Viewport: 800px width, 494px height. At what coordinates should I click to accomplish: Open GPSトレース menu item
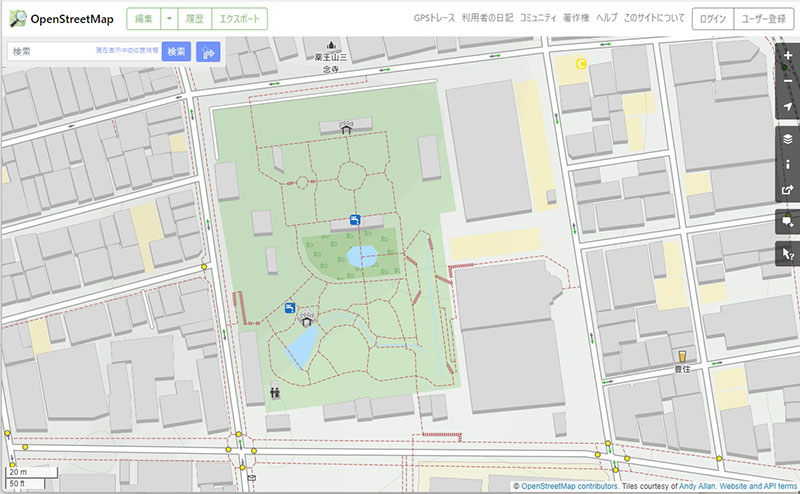pos(434,18)
